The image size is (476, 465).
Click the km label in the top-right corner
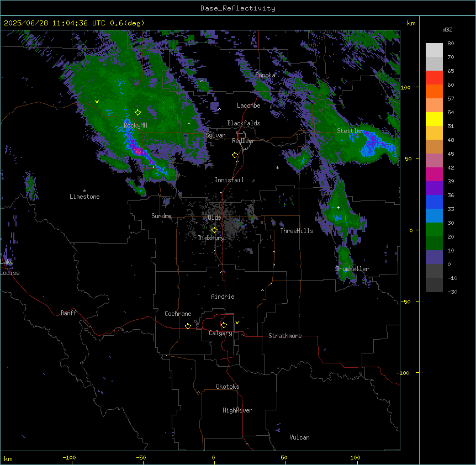click(411, 23)
